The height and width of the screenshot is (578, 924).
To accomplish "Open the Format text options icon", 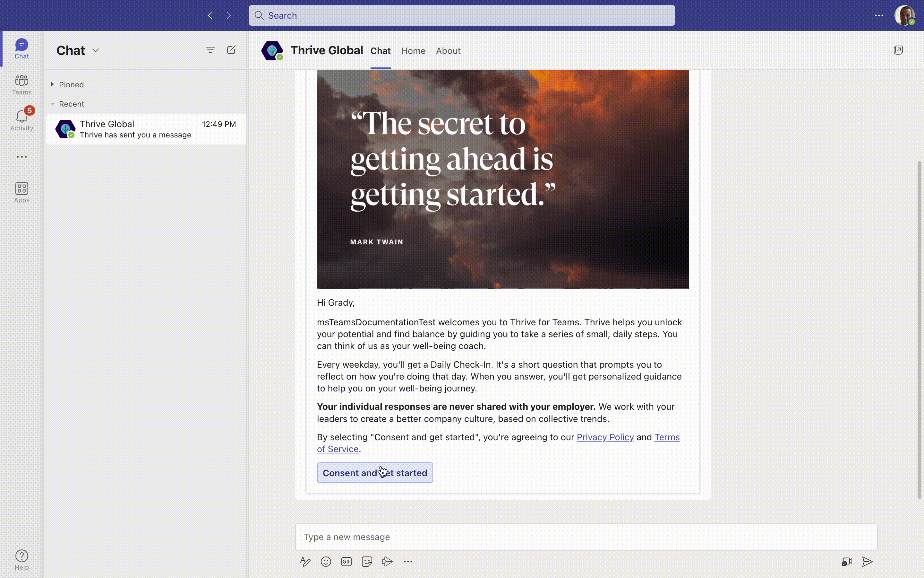I will coord(305,562).
